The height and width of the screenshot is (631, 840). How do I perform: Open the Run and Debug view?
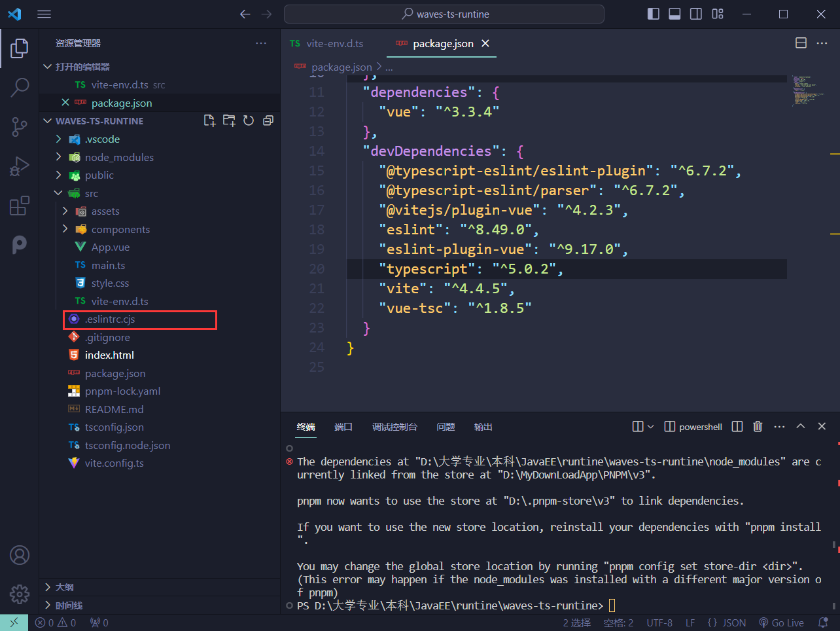[x=20, y=166]
